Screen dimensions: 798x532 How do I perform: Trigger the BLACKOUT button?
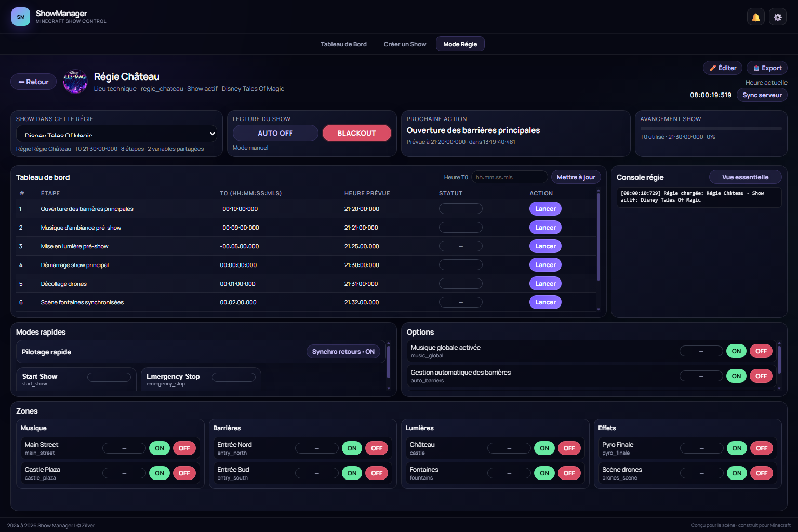356,133
